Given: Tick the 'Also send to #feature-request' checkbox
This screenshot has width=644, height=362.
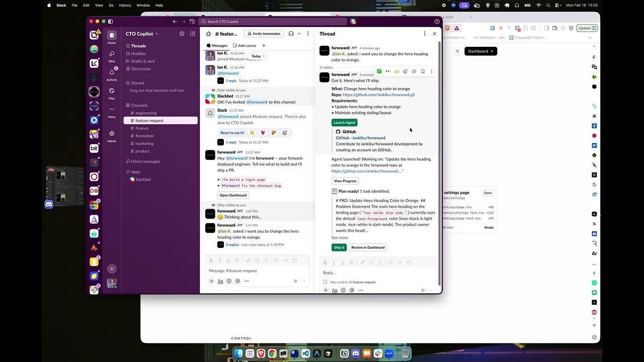Looking at the screenshot, I should [325, 282].
